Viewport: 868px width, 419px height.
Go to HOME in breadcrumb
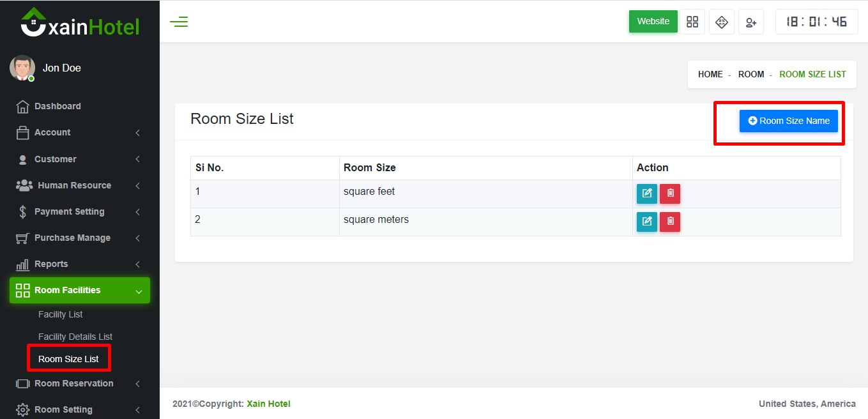click(710, 75)
